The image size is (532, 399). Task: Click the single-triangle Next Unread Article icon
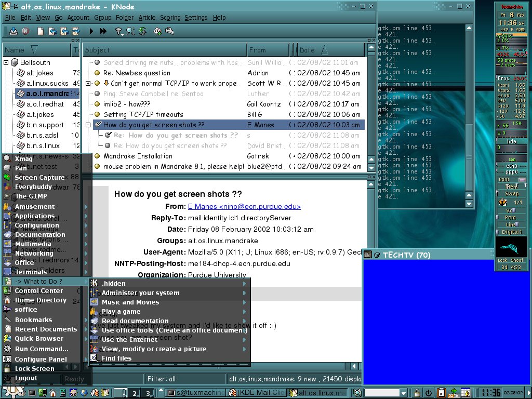click(x=91, y=31)
